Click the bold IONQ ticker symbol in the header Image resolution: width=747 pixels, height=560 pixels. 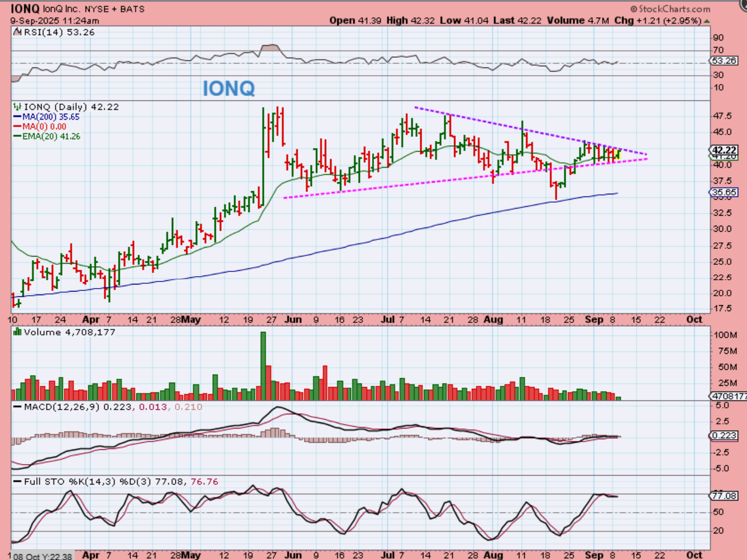click(25, 9)
